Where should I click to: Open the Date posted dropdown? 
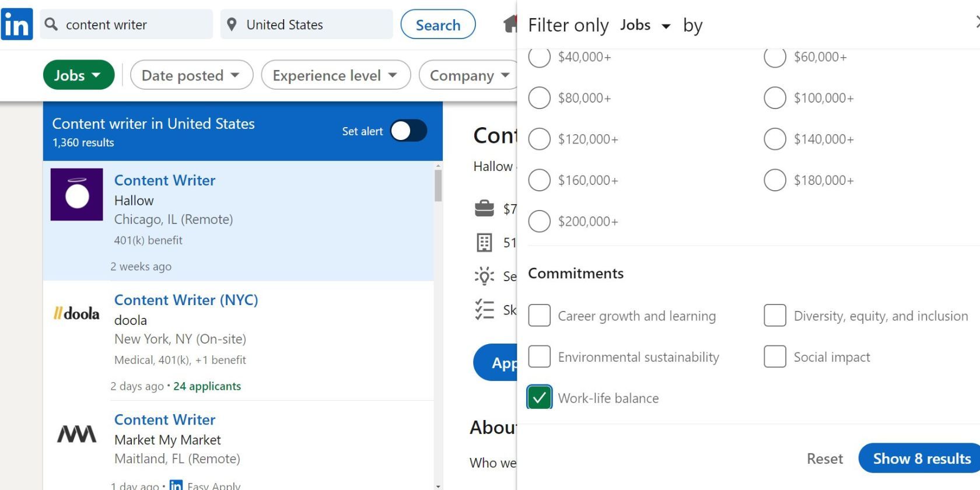coord(191,75)
